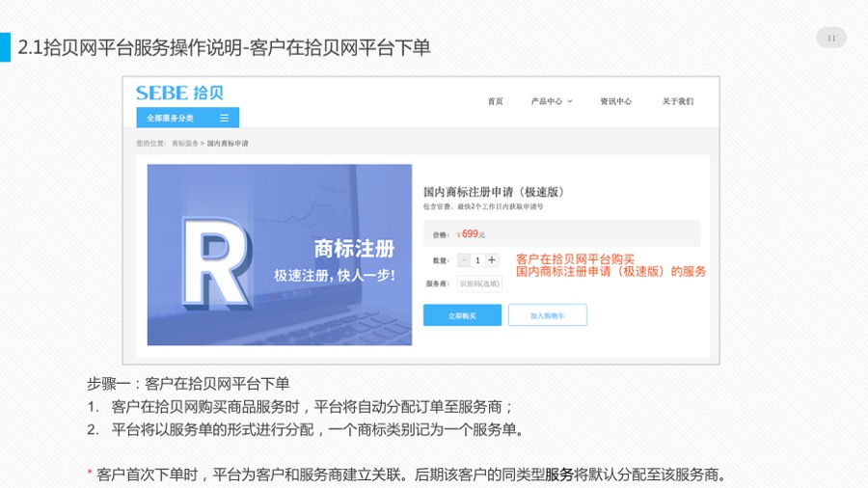Increase quantity with the plus button
This screenshot has width=868, height=488.
[x=492, y=260]
